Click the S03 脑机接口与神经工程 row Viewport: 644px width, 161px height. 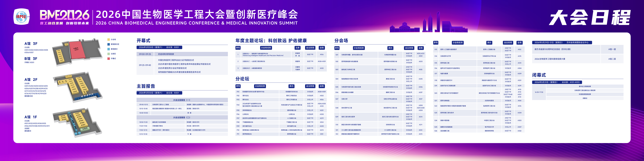(x=380, y=69)
